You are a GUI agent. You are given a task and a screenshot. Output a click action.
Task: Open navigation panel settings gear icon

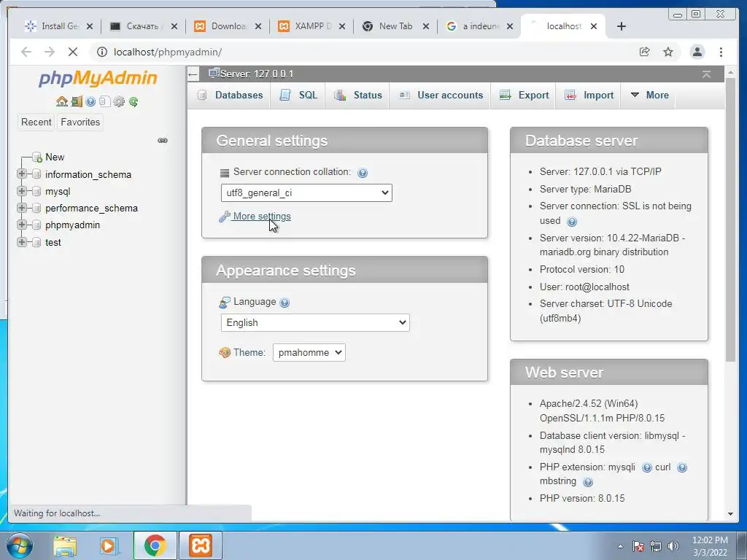[119, 101]
